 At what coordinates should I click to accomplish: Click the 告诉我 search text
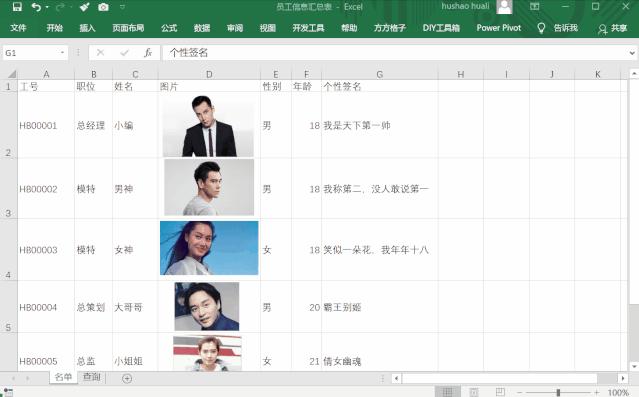(x=566, y=28)
